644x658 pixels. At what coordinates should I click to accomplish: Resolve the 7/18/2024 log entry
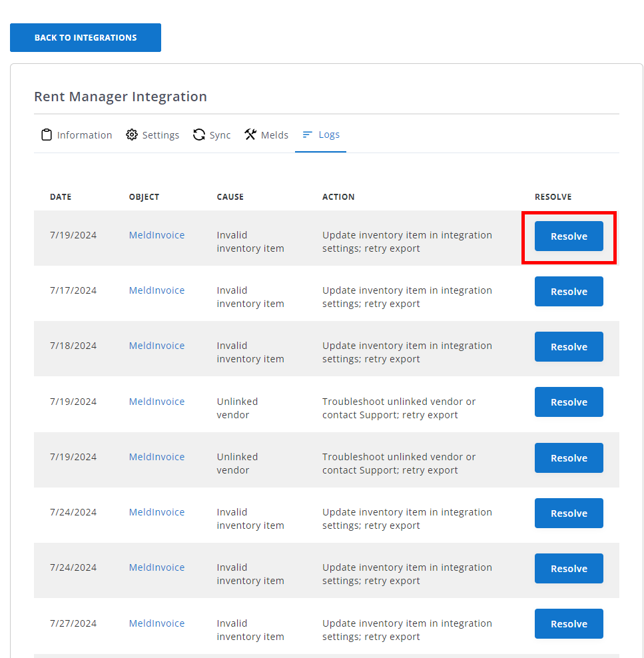[x=569, y=347]
